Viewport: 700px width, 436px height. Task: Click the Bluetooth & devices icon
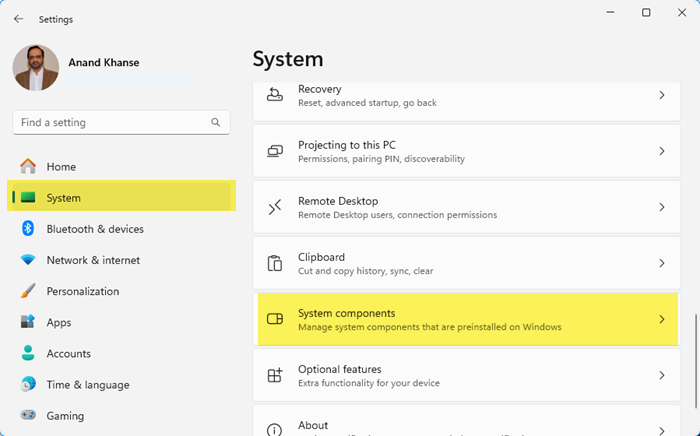(28, 229)
